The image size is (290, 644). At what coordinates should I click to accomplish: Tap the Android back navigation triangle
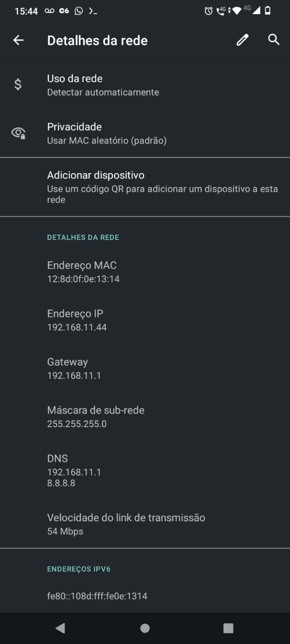pos(60,628)
